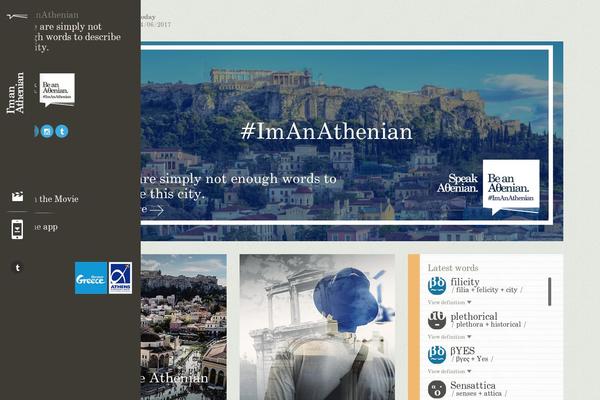This screenshot has width=600, height=400.
Task: Open the Athens cityscape thumbnail card
Action: (x=183, y=327)
